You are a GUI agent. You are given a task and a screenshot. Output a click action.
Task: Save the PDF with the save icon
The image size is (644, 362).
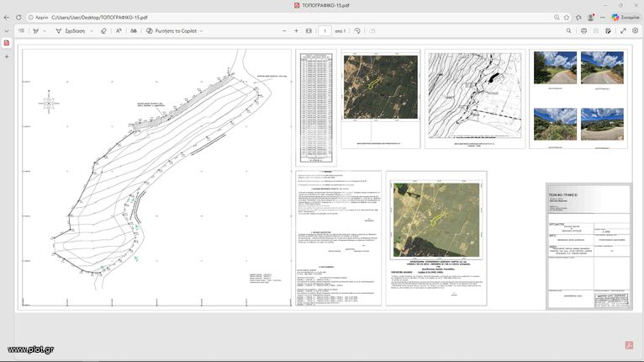[596, 31]
